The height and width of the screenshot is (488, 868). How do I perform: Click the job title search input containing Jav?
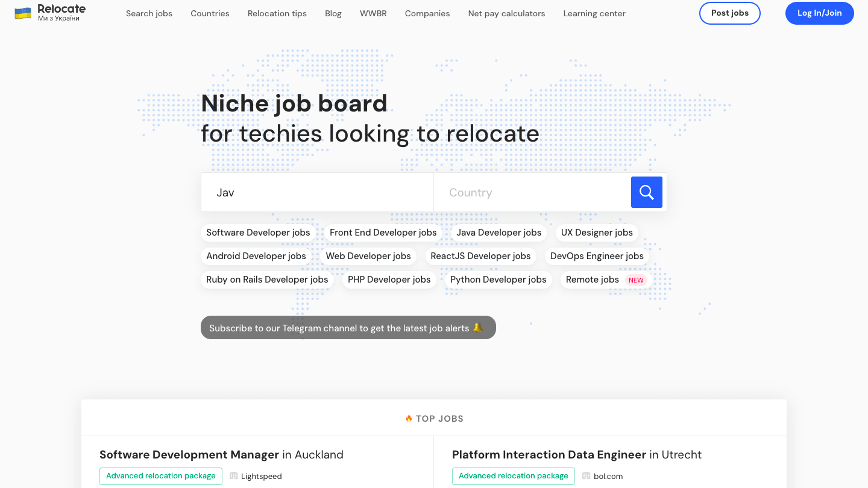click(316, 192)
